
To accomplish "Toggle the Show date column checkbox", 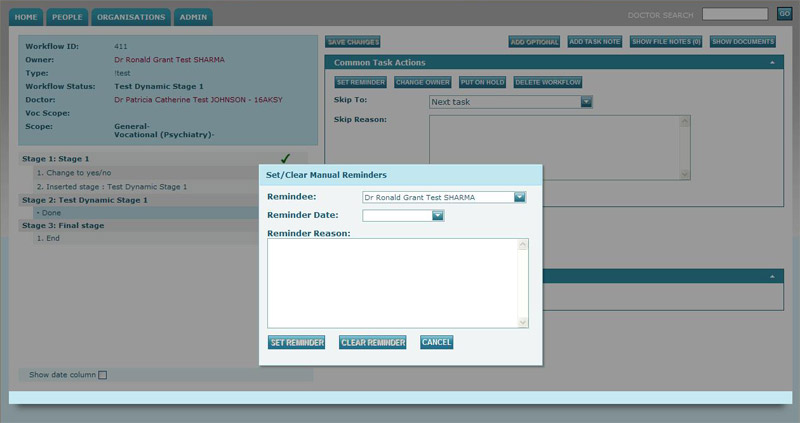I will coord(102,375).
